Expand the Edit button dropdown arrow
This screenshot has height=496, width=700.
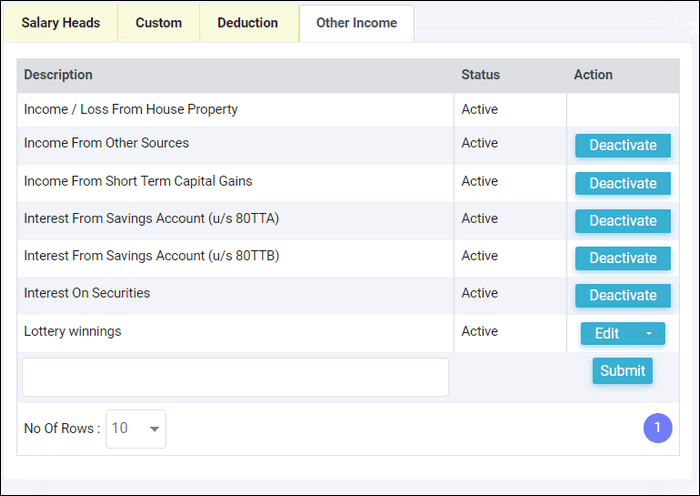(x=649, y=334)
